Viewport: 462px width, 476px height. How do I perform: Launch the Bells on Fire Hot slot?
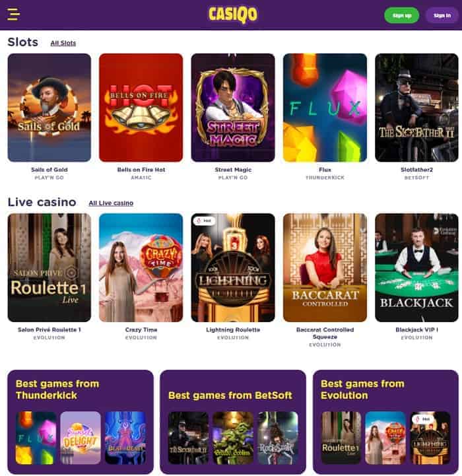(x=141, y=108)
